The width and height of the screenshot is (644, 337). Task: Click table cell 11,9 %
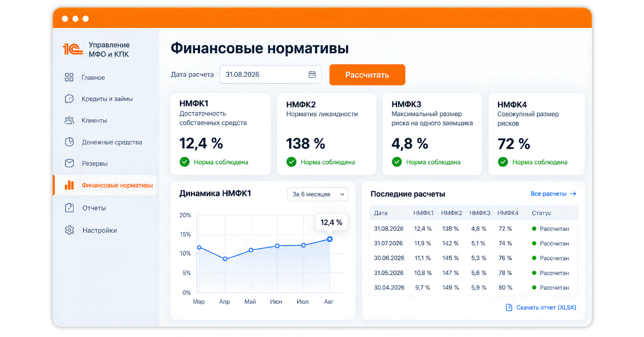(423, 243)
